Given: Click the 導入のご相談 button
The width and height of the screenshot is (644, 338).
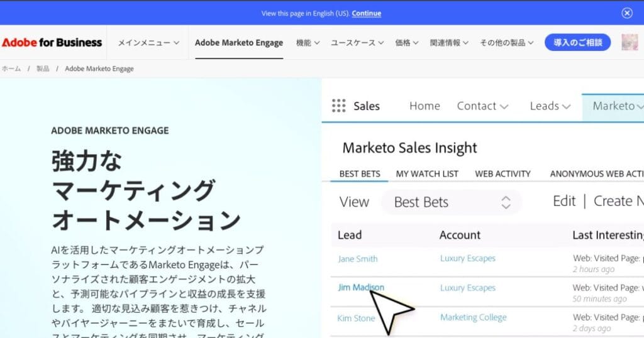Looking at the screenshot, I should pyautogui.click(x=577, y=42).
